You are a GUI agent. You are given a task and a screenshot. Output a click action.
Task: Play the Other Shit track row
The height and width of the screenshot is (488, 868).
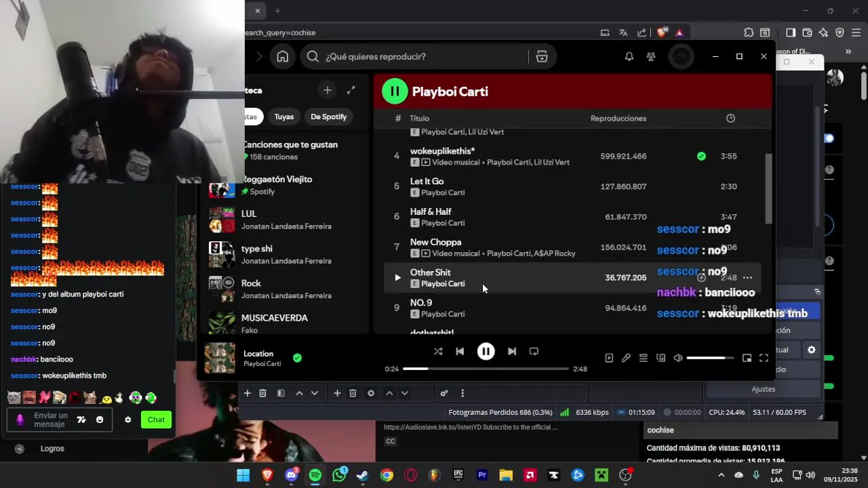397,278
